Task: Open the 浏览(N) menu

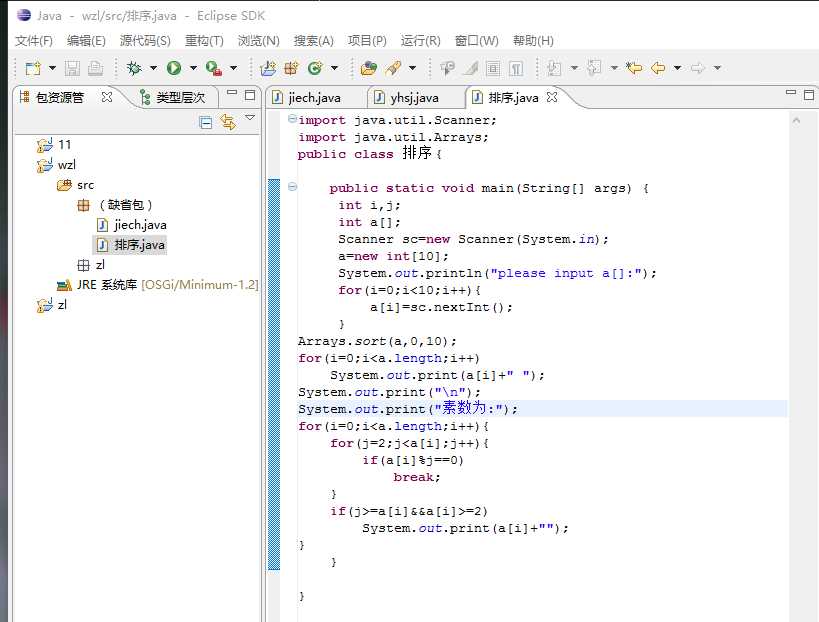Action: tap(259, 41)
